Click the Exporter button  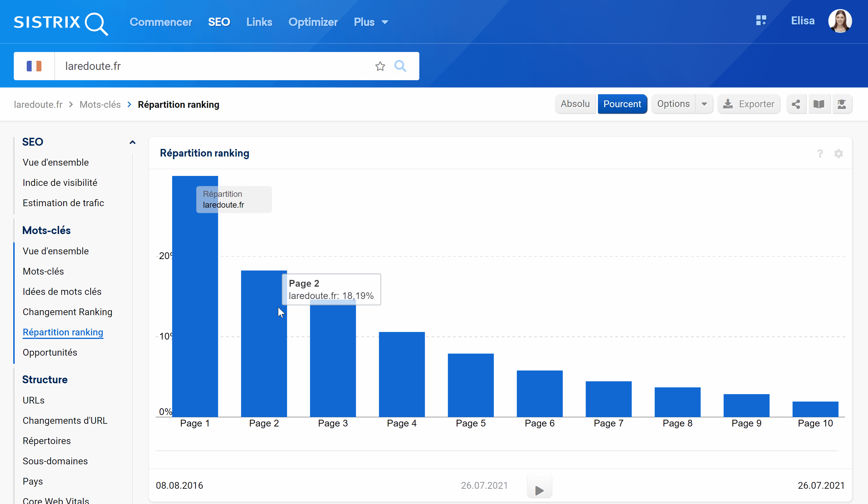click(x=748, y=104)
